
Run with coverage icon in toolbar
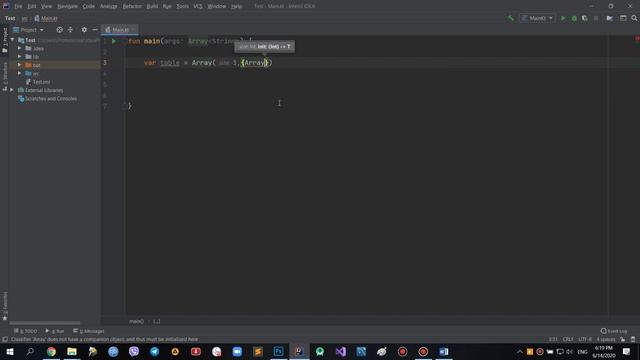(584, 18)
